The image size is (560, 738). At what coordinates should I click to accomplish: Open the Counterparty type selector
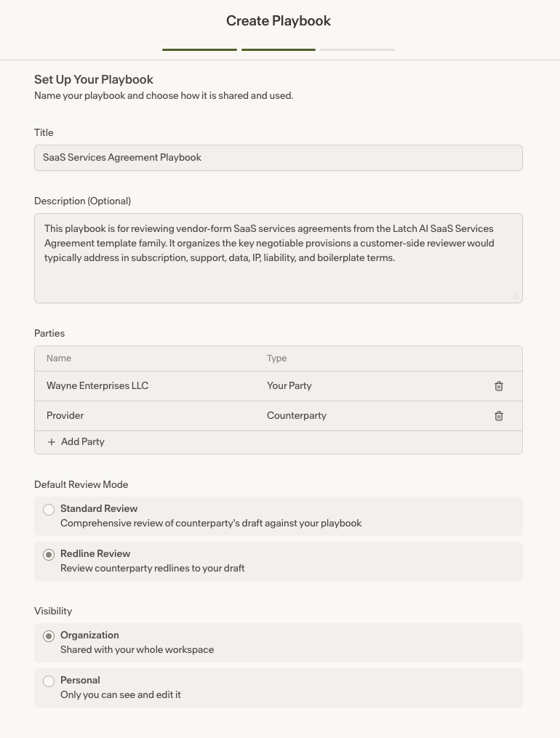click(297, 416)
